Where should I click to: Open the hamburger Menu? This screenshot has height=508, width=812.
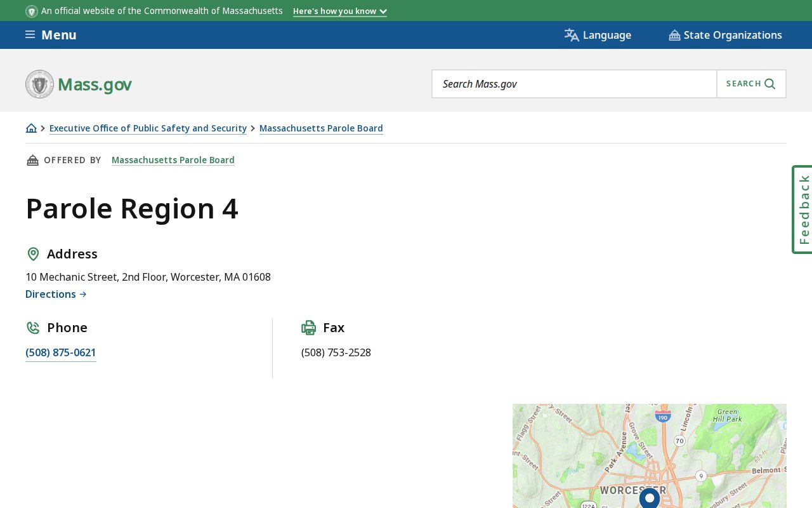[51, 35]
